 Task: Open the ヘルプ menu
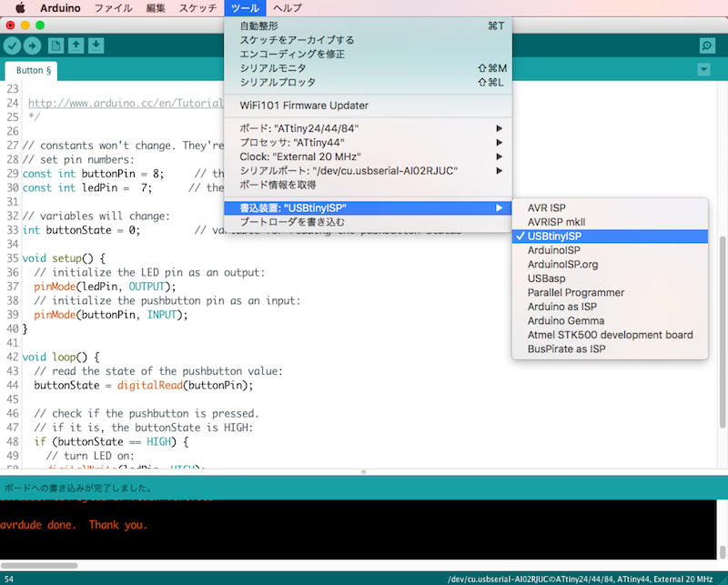[x=288, y=8]
